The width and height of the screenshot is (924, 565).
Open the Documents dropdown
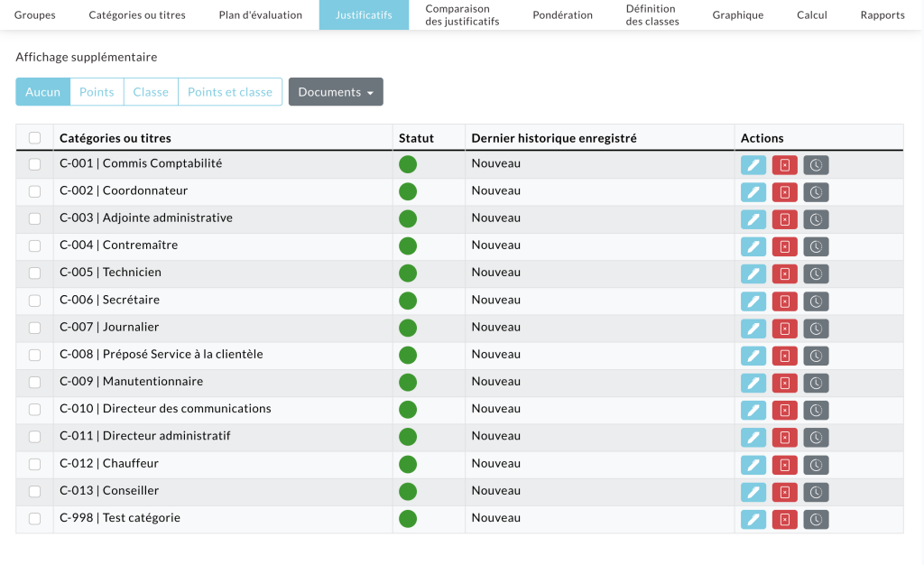coord(336,92)
